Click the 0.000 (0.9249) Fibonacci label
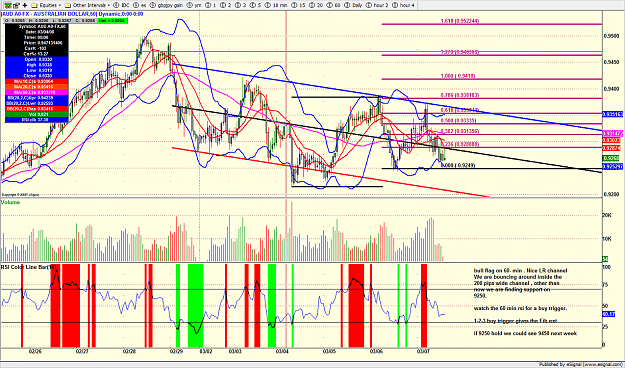This screenshot has width=625, height=368. coord(457,165)
